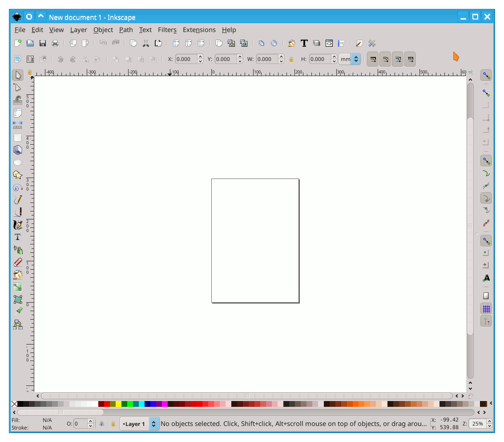Decrease the W width value
Viewport: 504px width, 442px height.
(x=281, y=61)
